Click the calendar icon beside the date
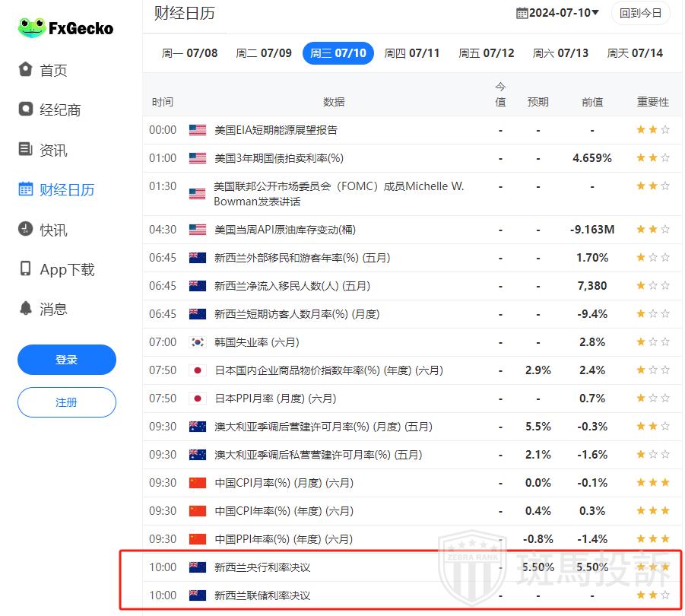685x616 pixels. (x=522, y=12)
